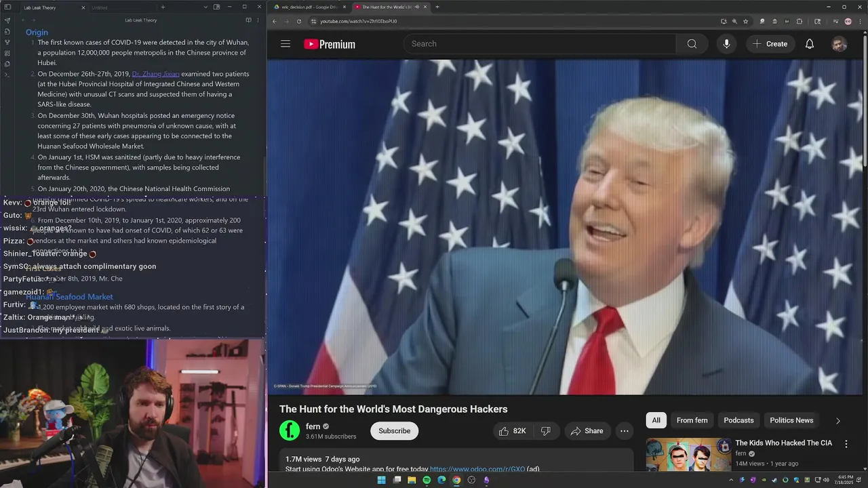
Task: Like the video with 82K likes
Action: [x=513, y=431]
